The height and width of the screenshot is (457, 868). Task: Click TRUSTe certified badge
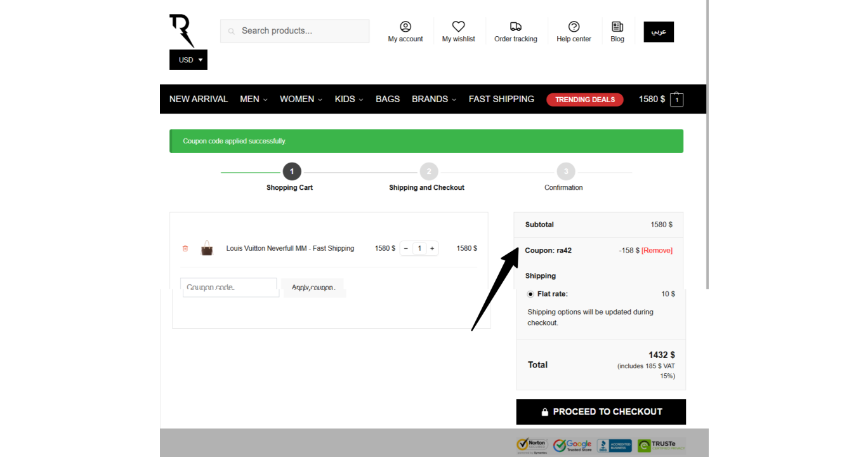click(661, 446)
